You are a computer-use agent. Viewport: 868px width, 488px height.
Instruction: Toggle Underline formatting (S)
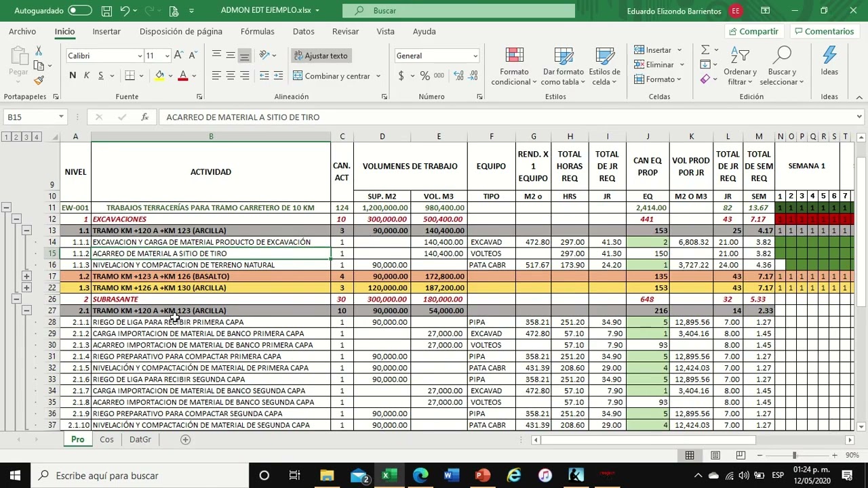(101, 75)
